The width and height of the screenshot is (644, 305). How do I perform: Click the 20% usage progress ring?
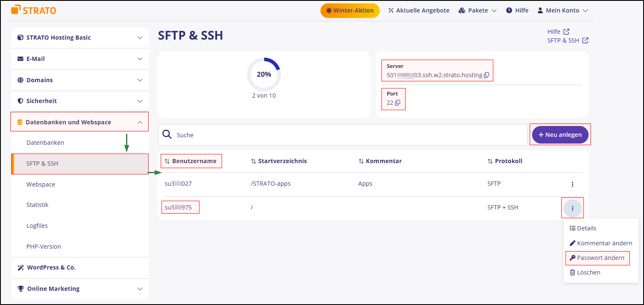(x=264, y=74)
